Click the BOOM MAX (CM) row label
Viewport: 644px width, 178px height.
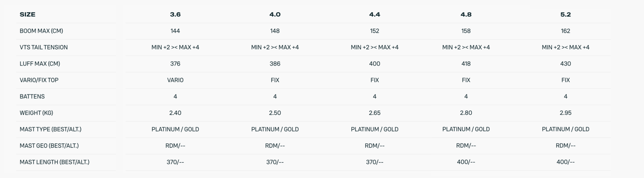pos(41,31)
